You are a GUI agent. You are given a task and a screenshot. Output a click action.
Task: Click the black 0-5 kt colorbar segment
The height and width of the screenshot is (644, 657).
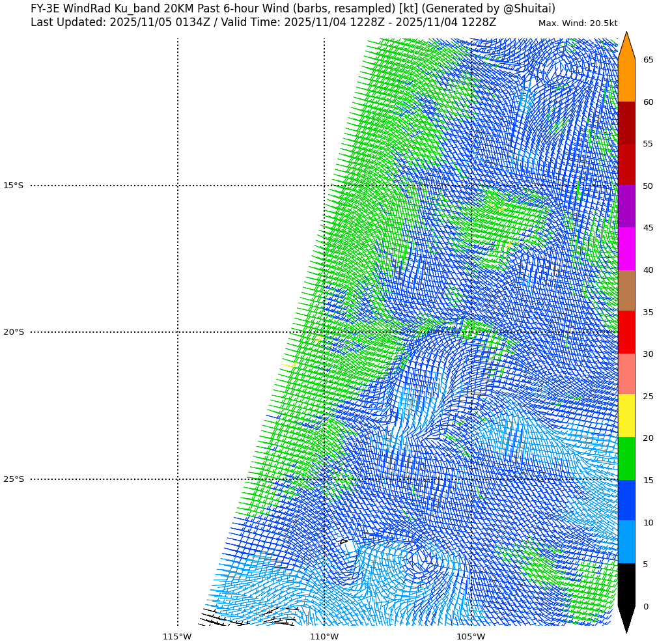[626, 585]
